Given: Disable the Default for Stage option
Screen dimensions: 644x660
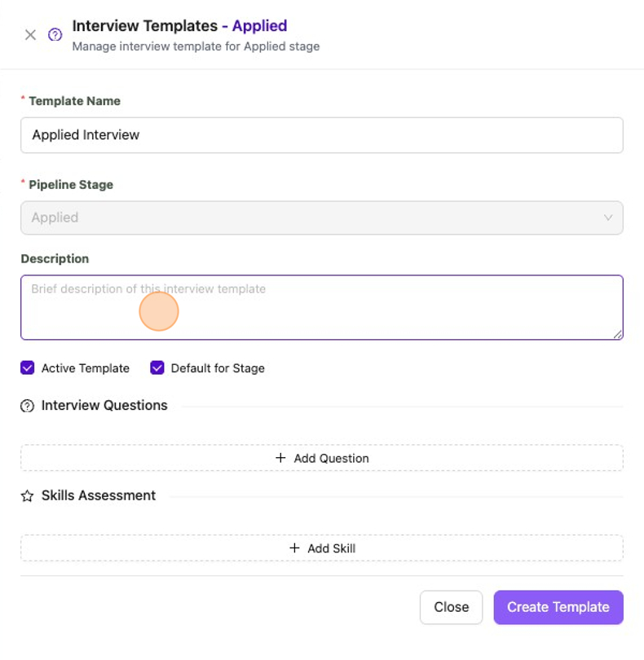Looking at the screenshot, I should pyautogui.click(x=157, y=367).
